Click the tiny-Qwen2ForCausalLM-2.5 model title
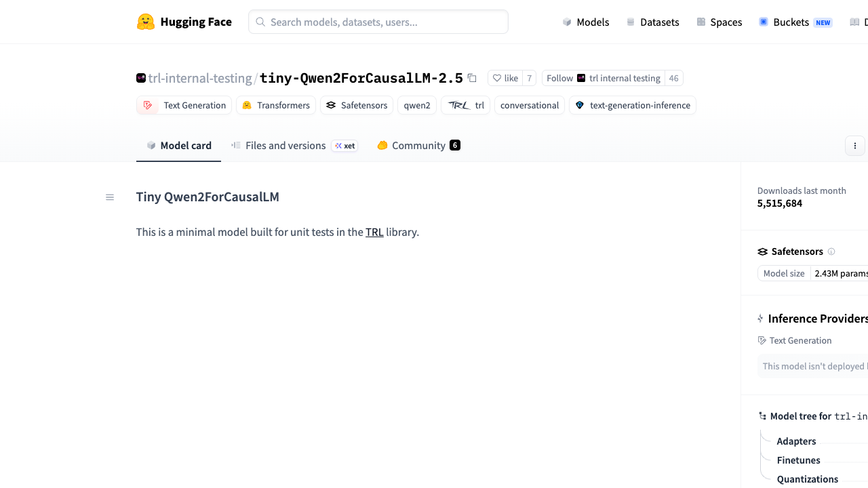868x488 pixels. coord(361,78)
